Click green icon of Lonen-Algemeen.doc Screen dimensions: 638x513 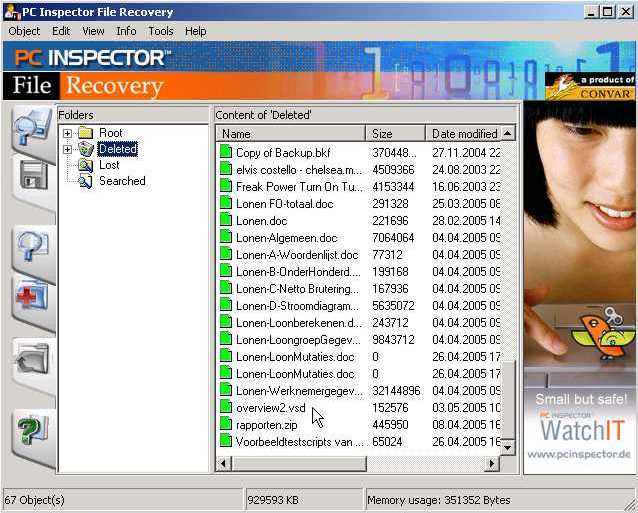pos(226,238)
